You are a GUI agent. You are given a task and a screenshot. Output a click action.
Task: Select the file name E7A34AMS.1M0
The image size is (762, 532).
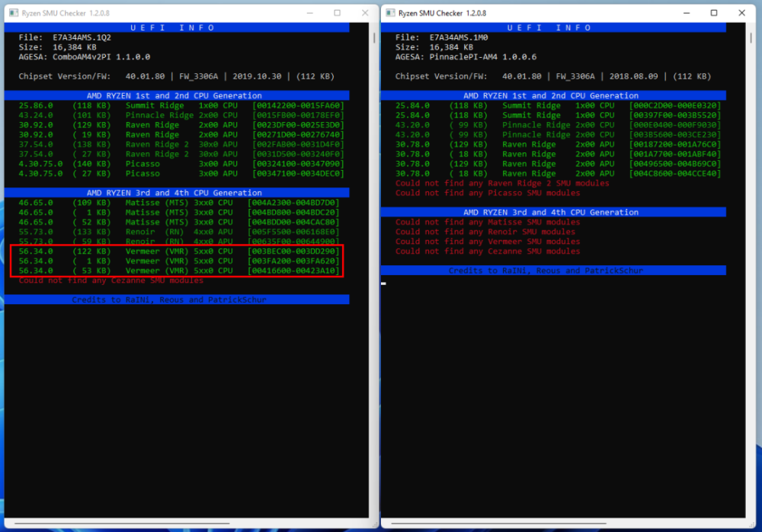458,37
